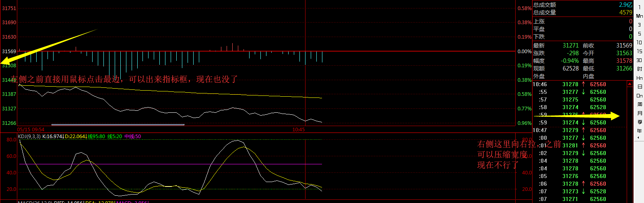Switch to the quarterly (季) chart period
644x203 pixels.
pos(639,122)
